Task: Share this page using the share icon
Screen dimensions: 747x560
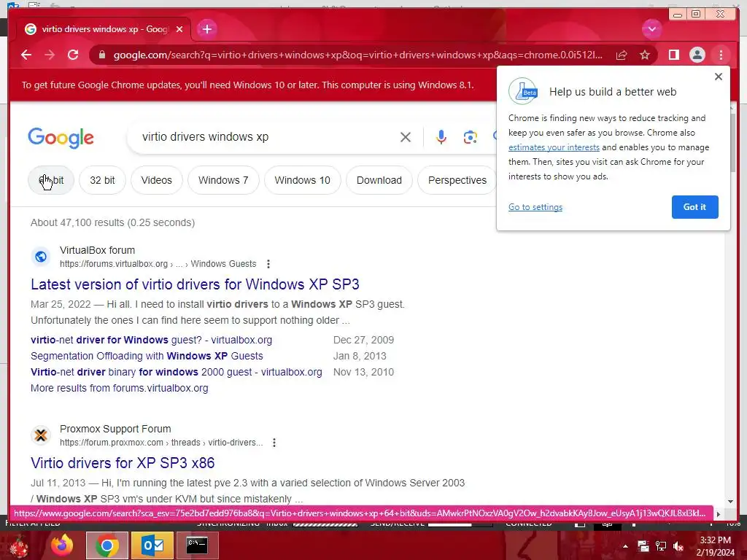Action: pyautogui.click(x=622, y=55)
